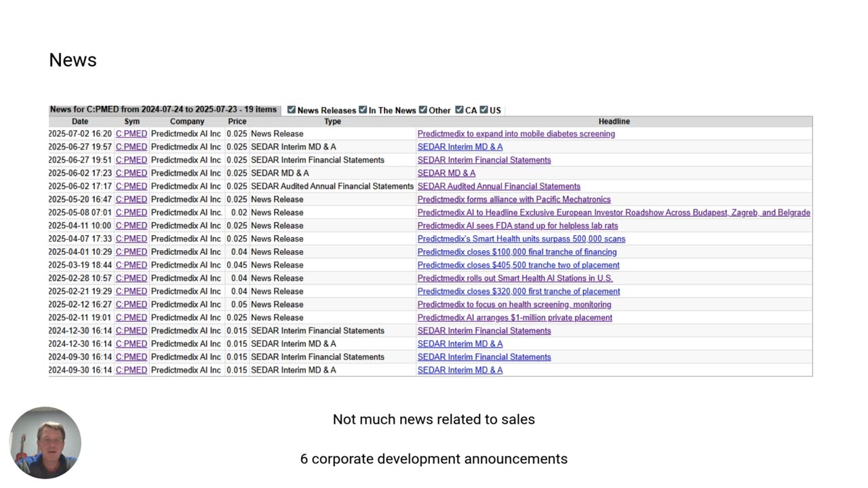Click the Price column header
The image size is (868, 488).
(237, 121)
